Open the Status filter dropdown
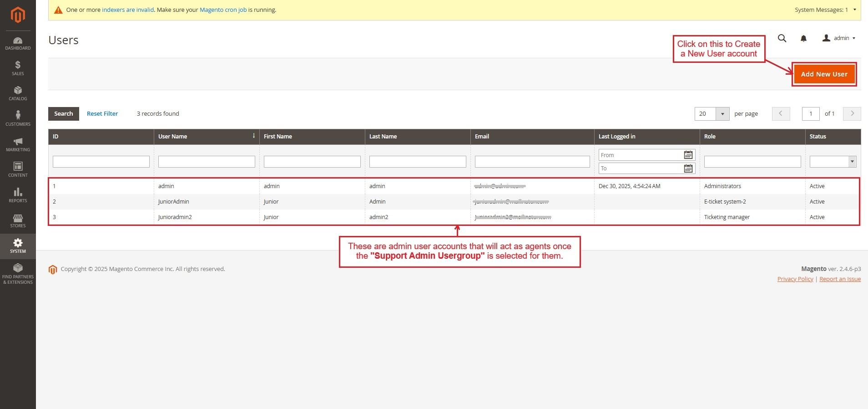This screenshot has width=868, height=409. 833,162
